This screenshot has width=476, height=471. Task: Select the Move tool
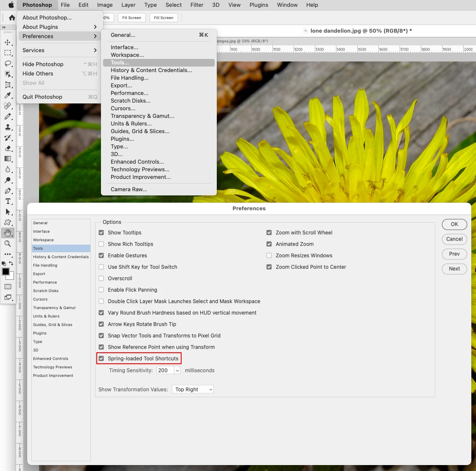(8, 42)
